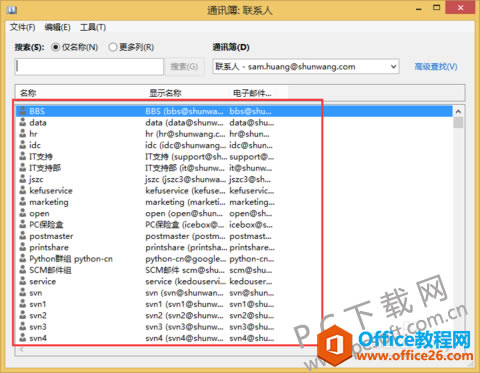Screen dimensions: 480x373
Task: Select the person icon for kefuservice
Action: click(22, 190)
